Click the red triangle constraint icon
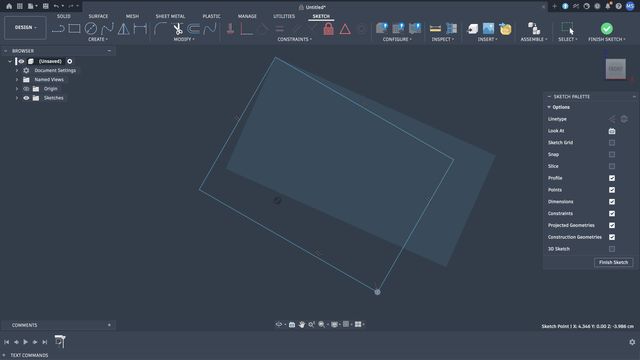The width and height of the screenshot is (640, 360). point(345,29)
